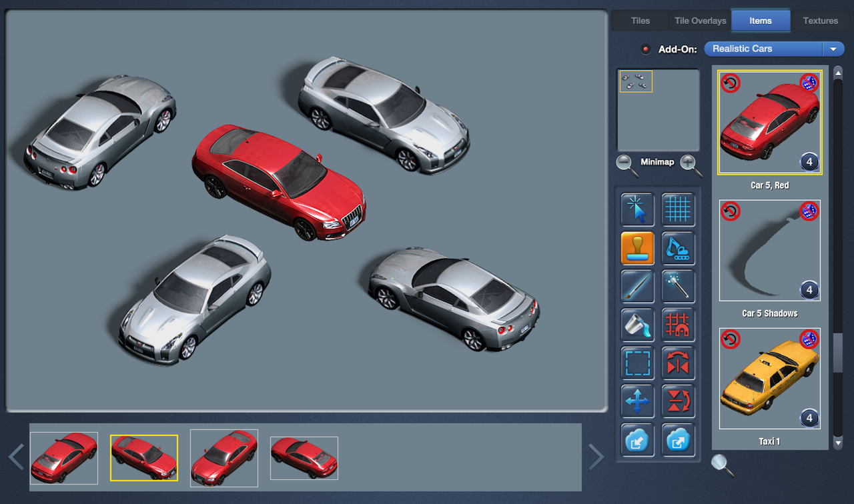
Task: Click the item list scroll up arrow
Action: [x=838, y=73]
